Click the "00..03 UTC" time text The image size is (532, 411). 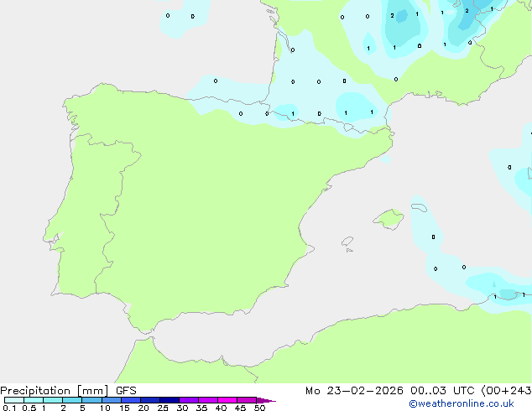(x=442, y=391)
